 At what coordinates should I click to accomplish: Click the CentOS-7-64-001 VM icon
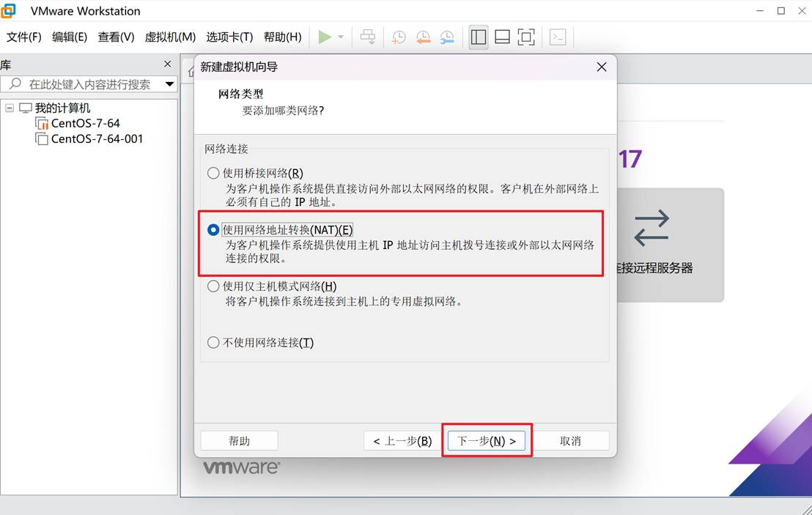[x=42, y=138]
